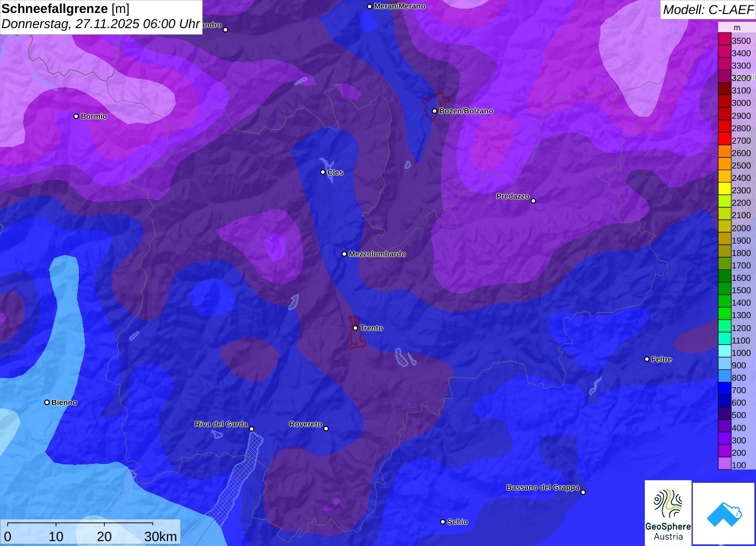
Task: Click the Schio location marker
Action: point(443,522)
